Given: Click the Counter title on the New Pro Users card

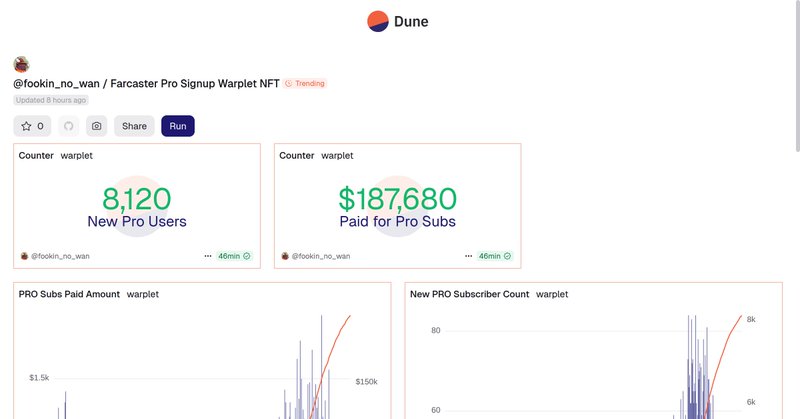Looking at the screenshot, I should pyautogui.click(x=36, y=156).
